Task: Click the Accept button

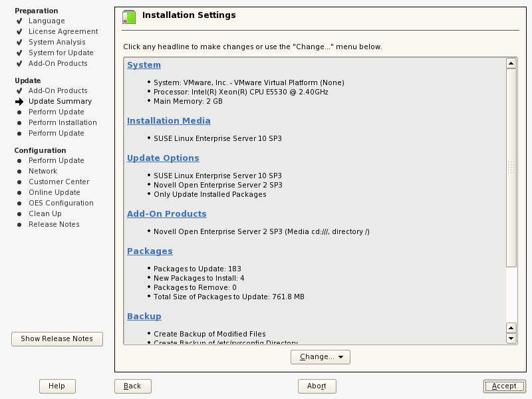Action: 505,386
